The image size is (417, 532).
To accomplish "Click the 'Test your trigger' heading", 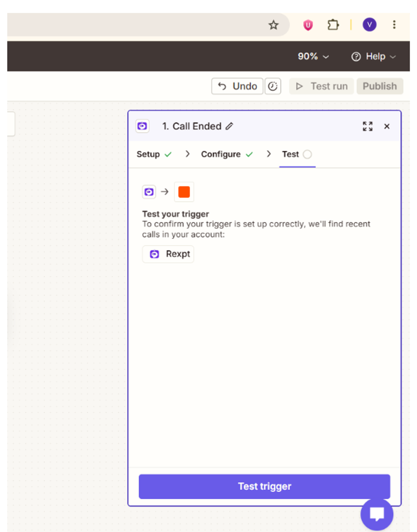I will (x=175, y=214).
